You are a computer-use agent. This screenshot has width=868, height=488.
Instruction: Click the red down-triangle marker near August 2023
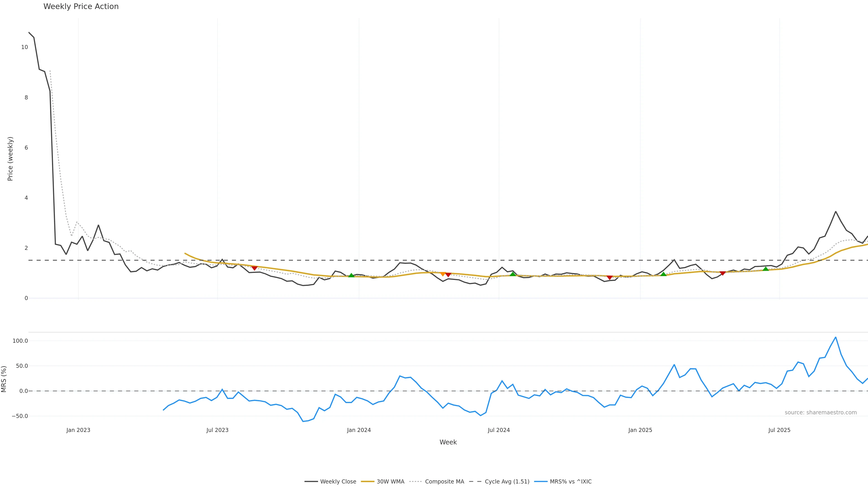pyautogui.click(x=254, y=268)
